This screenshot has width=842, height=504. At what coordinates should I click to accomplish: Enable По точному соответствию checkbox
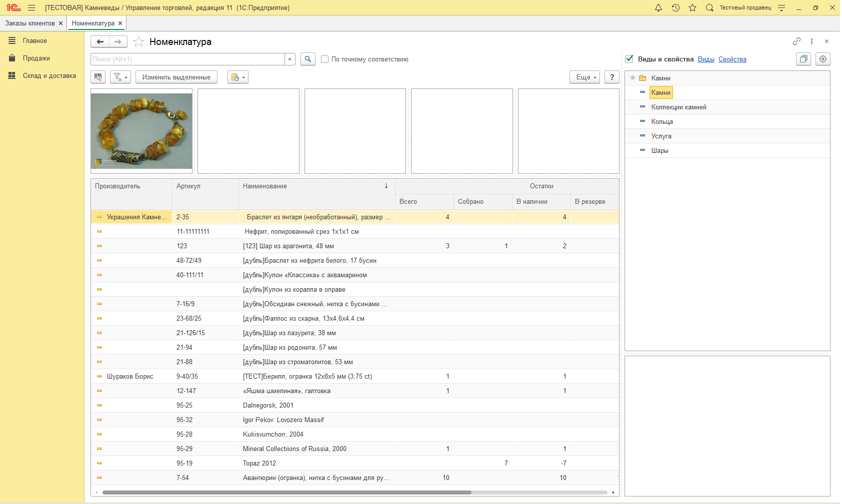[325, 59]
